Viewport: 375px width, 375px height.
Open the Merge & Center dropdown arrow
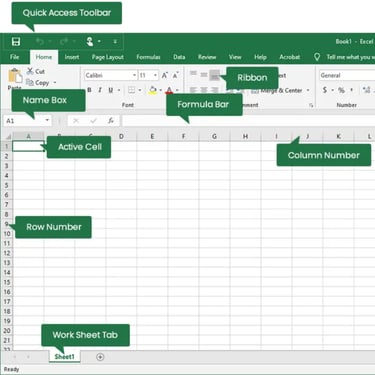point(308,90)
